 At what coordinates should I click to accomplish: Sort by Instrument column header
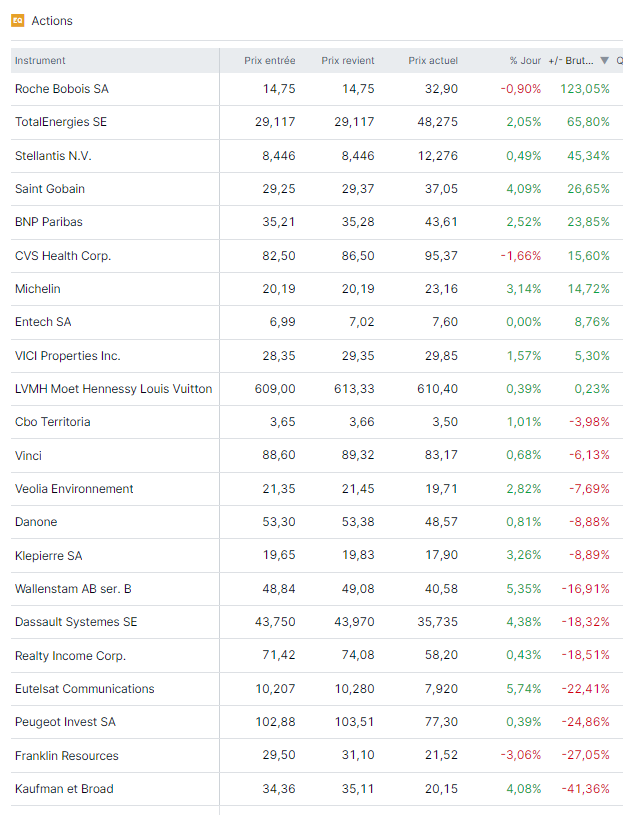pyautogui.click(x=40, y=61)
